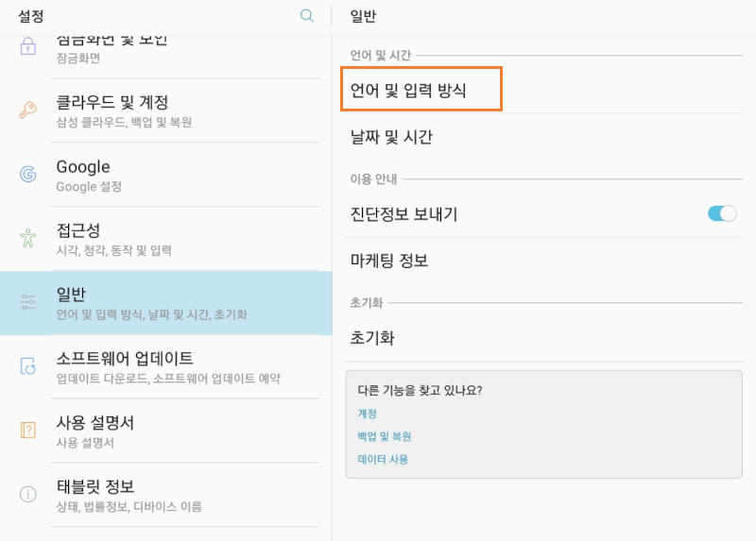
Task: Follow the 데이터 사용 link
Action: point(383,459)
